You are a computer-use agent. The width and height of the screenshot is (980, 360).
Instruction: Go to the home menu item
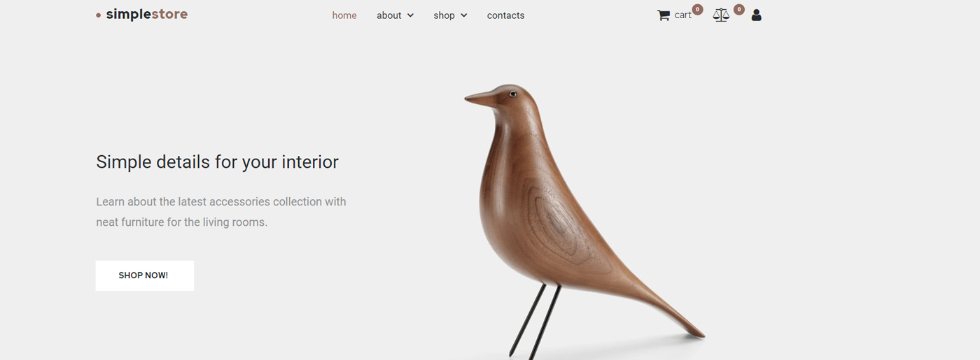tap(344, 15)
